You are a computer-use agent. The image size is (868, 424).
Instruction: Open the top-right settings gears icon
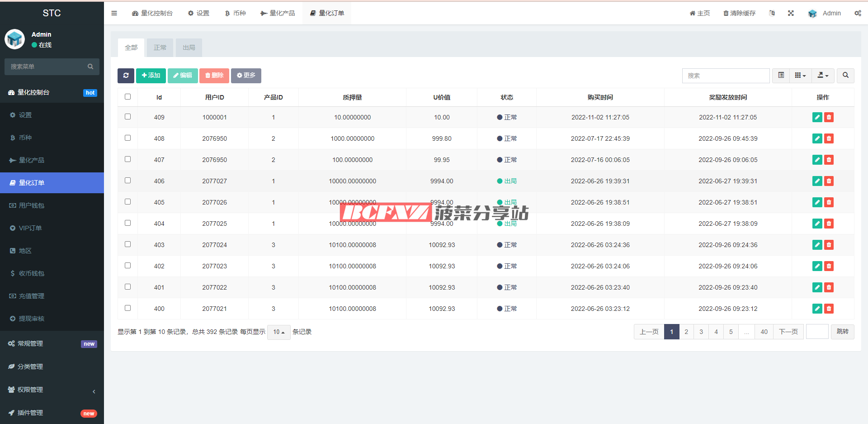(858, 13)
